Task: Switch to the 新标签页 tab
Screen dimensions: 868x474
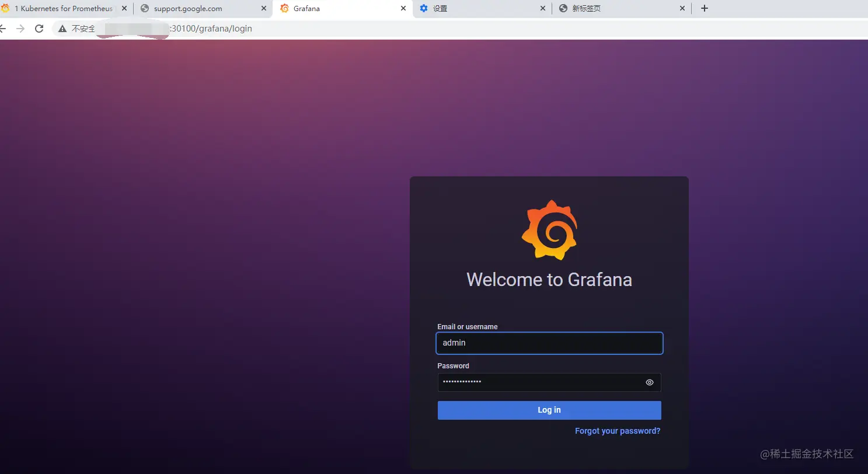Action: (x=622, y=8)
